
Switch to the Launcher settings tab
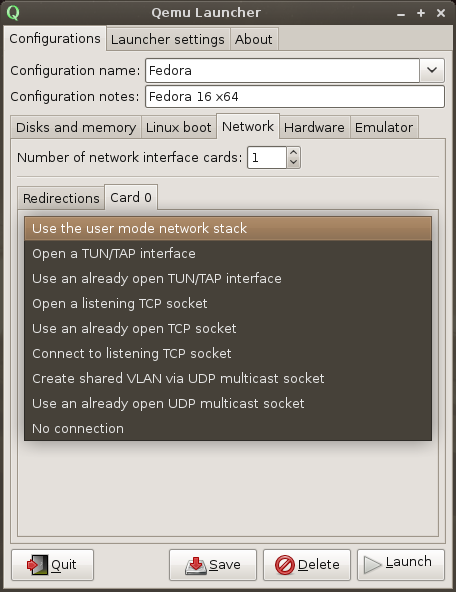click(x=168, y=39)
